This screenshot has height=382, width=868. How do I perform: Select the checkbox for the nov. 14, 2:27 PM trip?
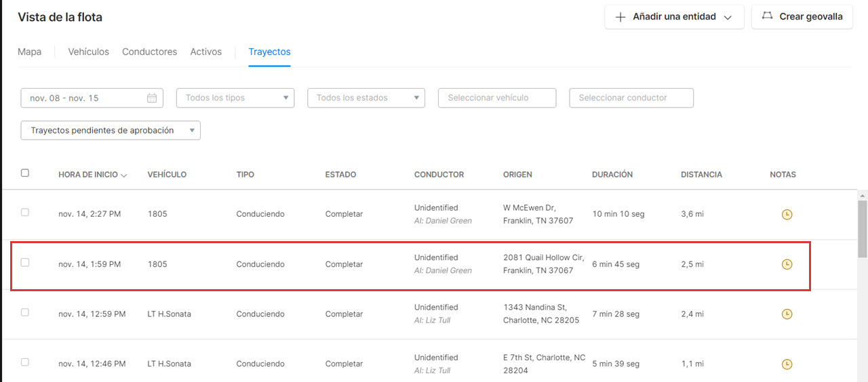25,213
